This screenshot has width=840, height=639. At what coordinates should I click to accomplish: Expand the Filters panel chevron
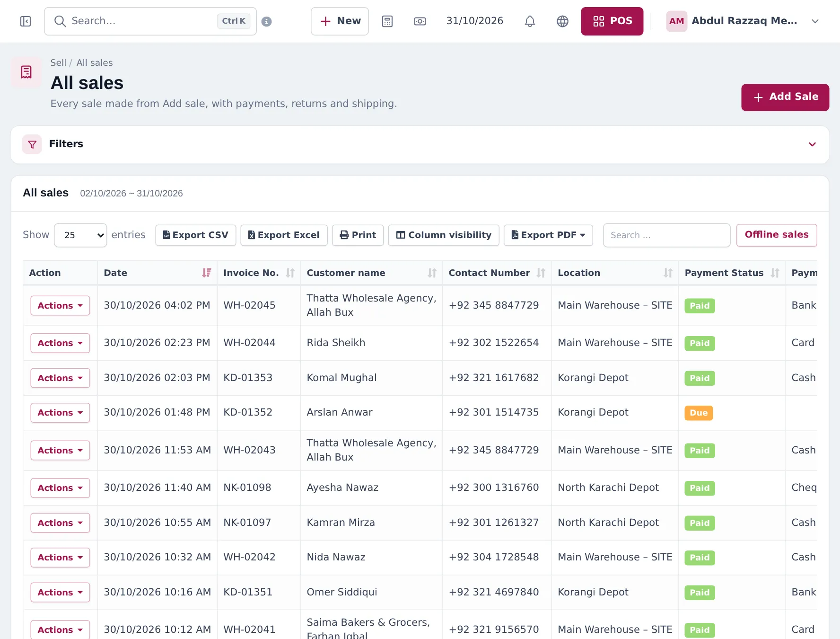(812, 144)
